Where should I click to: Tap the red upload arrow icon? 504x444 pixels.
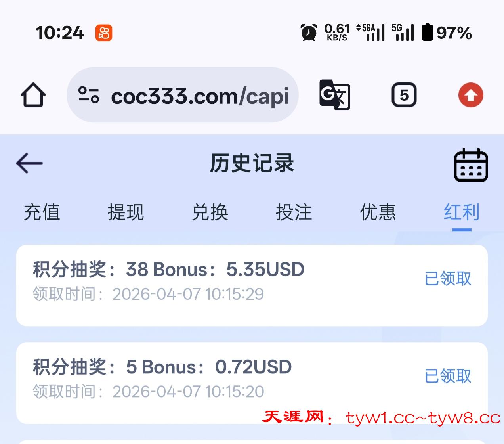[471, 95]
